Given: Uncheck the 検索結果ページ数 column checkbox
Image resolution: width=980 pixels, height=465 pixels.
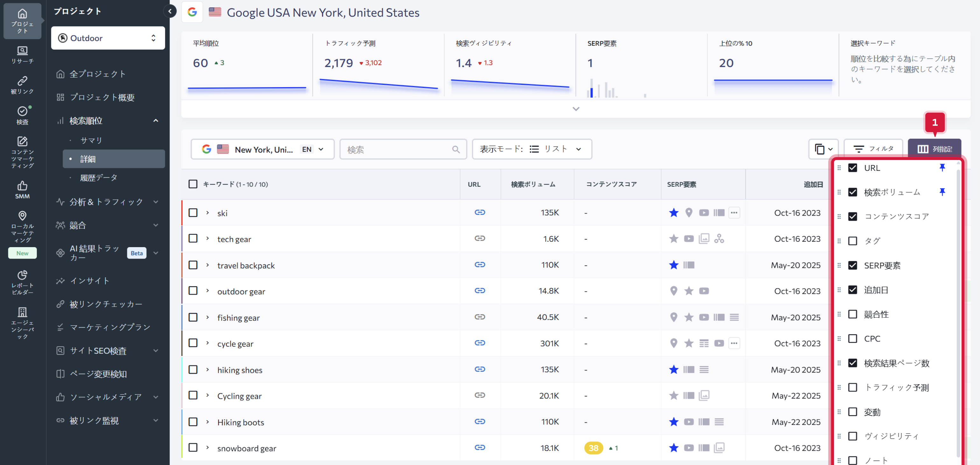Looking at the screenshot, I should [852, 363].
